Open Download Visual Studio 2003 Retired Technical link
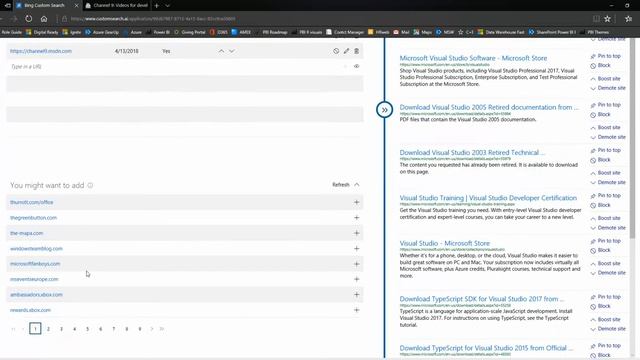Viewport: 640px width, 360px height. (472, 152)
